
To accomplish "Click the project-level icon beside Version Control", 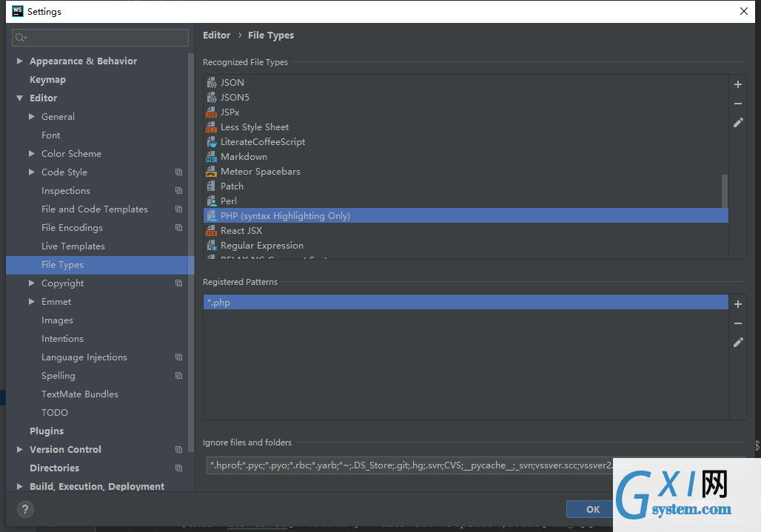I will (178, 450).
